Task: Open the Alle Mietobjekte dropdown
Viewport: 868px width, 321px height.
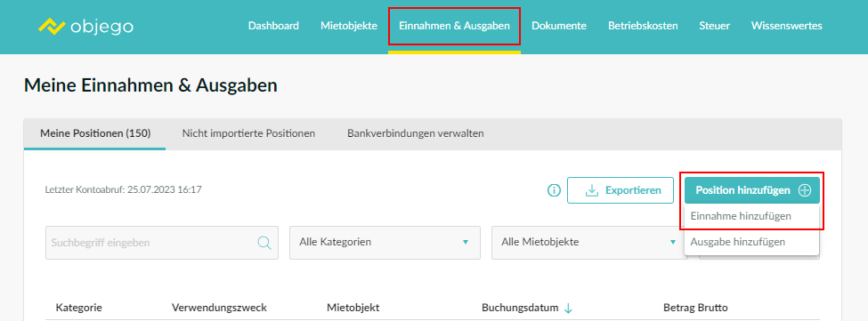Action: (589, 242)
